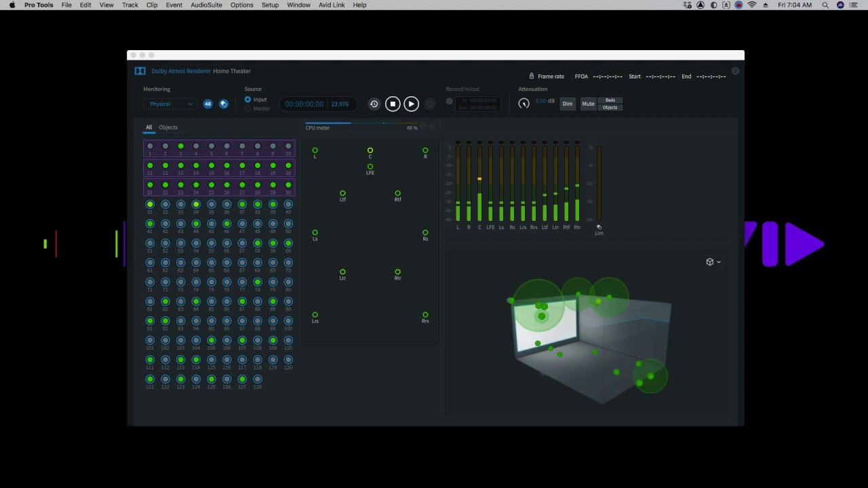Screen dimensions: 868x488
Task: Select object 60 indicator
Action: 288,243
